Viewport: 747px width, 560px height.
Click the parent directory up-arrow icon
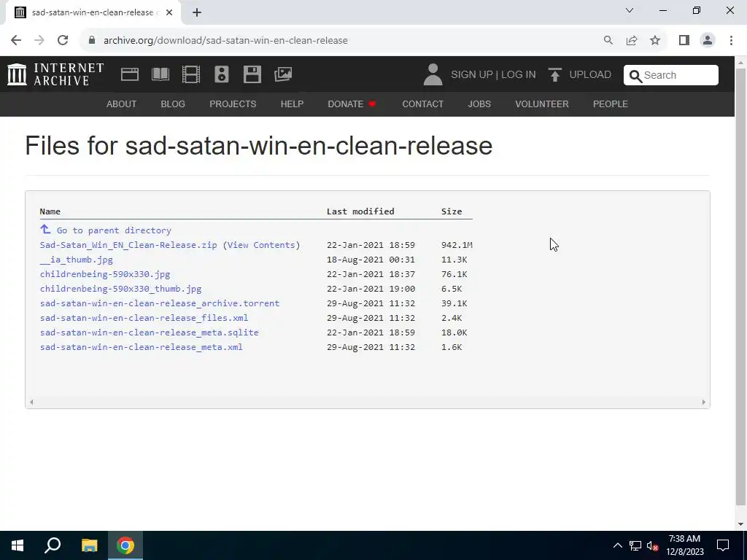click(45, 230)
